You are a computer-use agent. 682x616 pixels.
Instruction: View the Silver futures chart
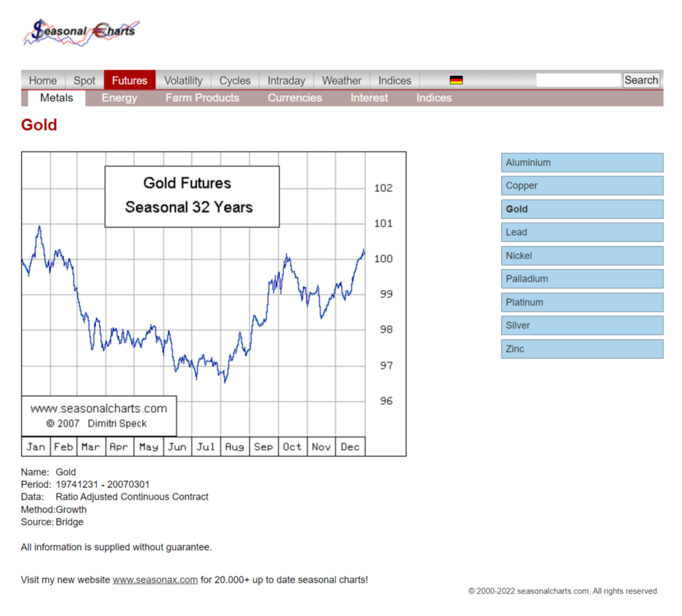coord(582,325)
